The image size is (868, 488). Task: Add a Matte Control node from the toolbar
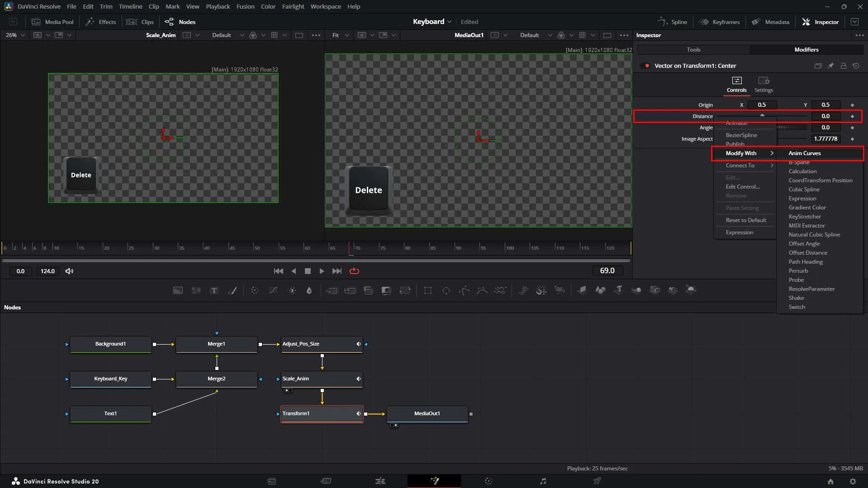point(386,290)
